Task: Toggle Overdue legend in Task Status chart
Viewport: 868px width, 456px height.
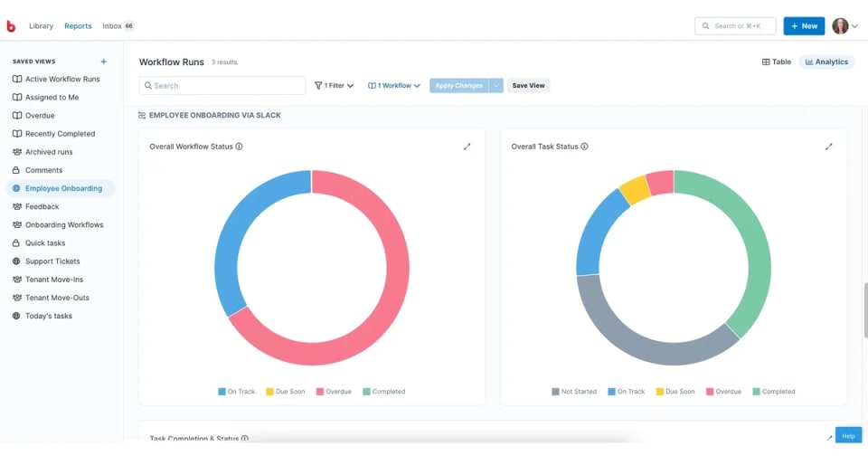Action: click(723, 392)
